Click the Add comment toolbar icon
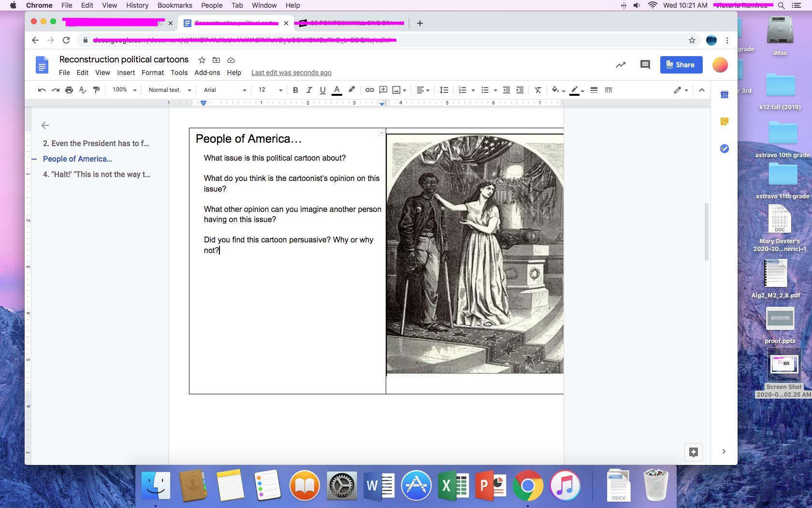 pyautogui.click(x=383, y=90)
